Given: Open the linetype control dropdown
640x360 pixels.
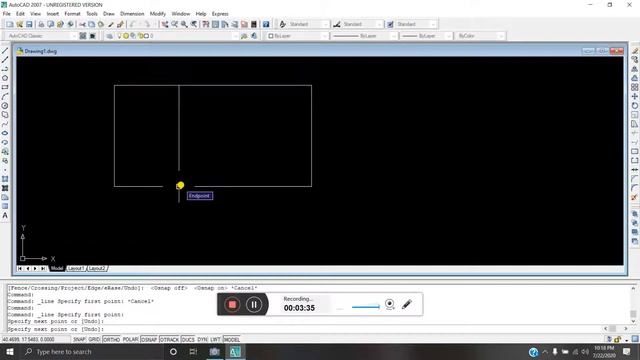Looking at the screenshot, I should pos(364,36).
